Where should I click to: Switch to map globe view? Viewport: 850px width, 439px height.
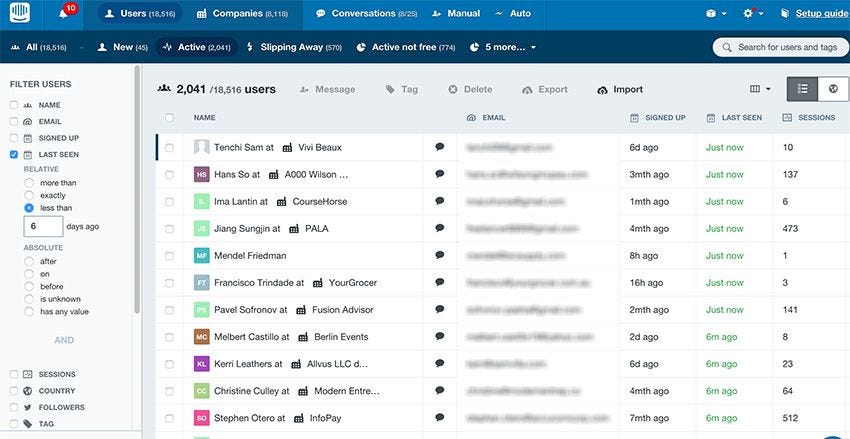click(834, 89)
